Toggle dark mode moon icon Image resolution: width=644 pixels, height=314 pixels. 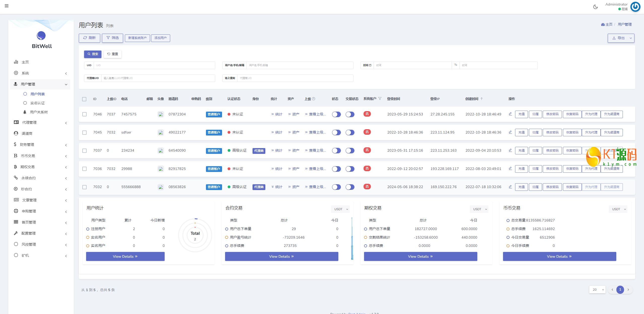[595, 7]
